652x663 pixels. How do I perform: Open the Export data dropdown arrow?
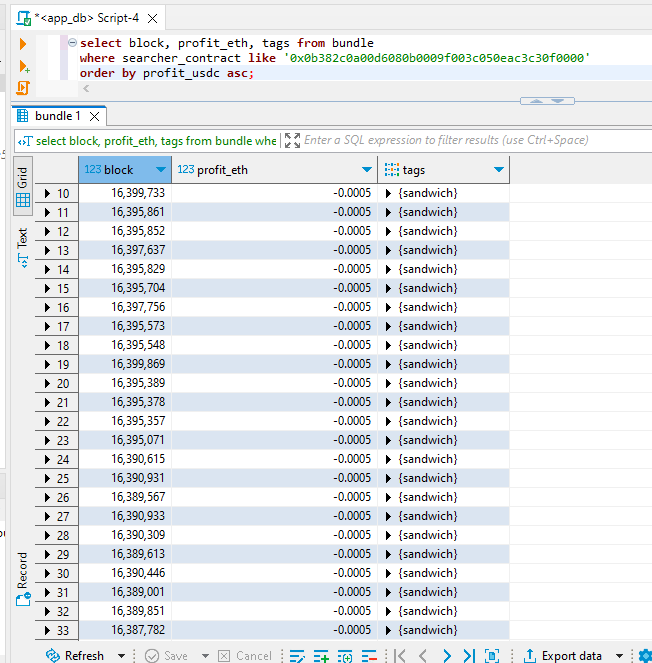tap(619, 656)
